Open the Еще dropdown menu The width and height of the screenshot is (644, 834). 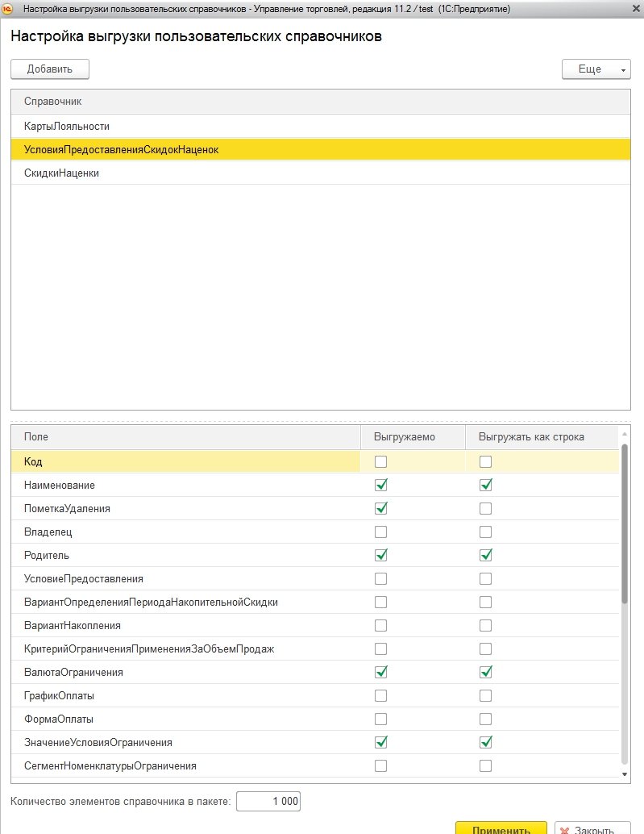(x=596, y=69)
